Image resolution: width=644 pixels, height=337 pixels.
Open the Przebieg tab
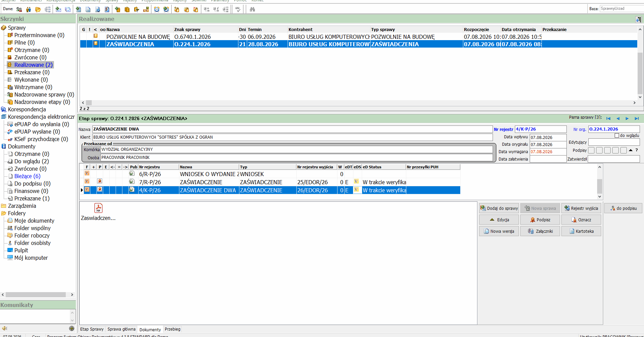pos(173,329)
